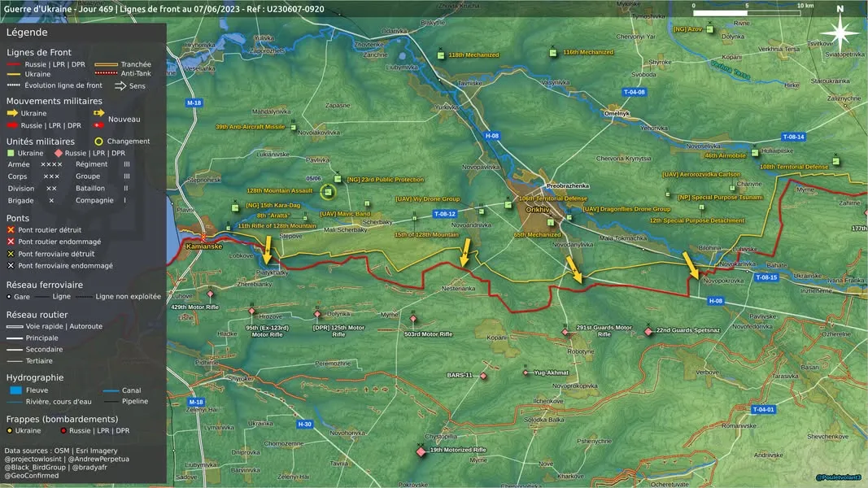Click the distance scale bar
The width and height of the screenshot is (868, 488).
pos(746,13)
